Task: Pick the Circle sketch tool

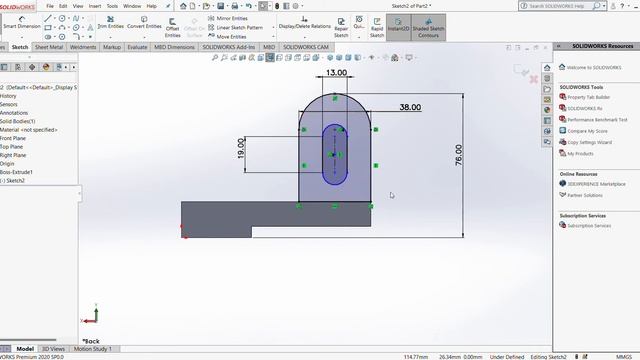Action: click(62, 18)
